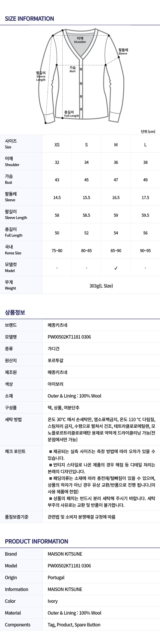The image size is (160, 644).
Task: Click the Full Length label on the diagram
Action: (x=71, y=114)
